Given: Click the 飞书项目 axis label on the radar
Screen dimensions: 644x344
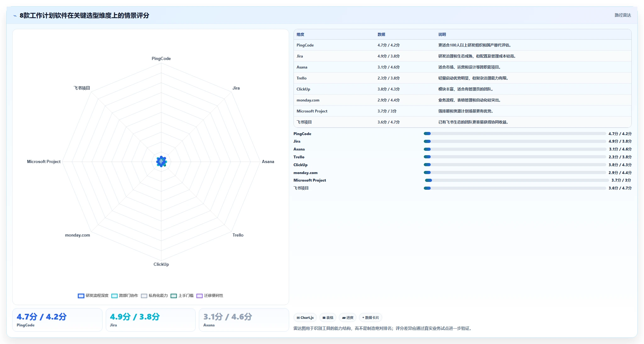Looking at the screenshot, I should click(x=82, y=88).
